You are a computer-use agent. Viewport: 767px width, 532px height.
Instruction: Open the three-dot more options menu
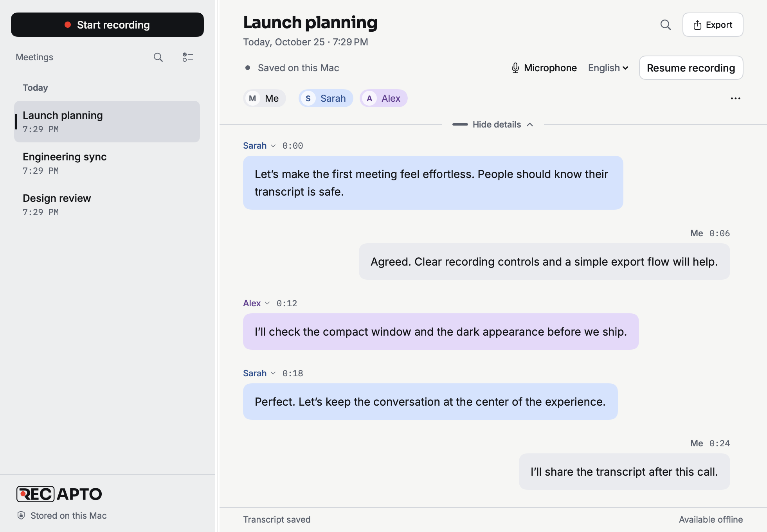736,99
